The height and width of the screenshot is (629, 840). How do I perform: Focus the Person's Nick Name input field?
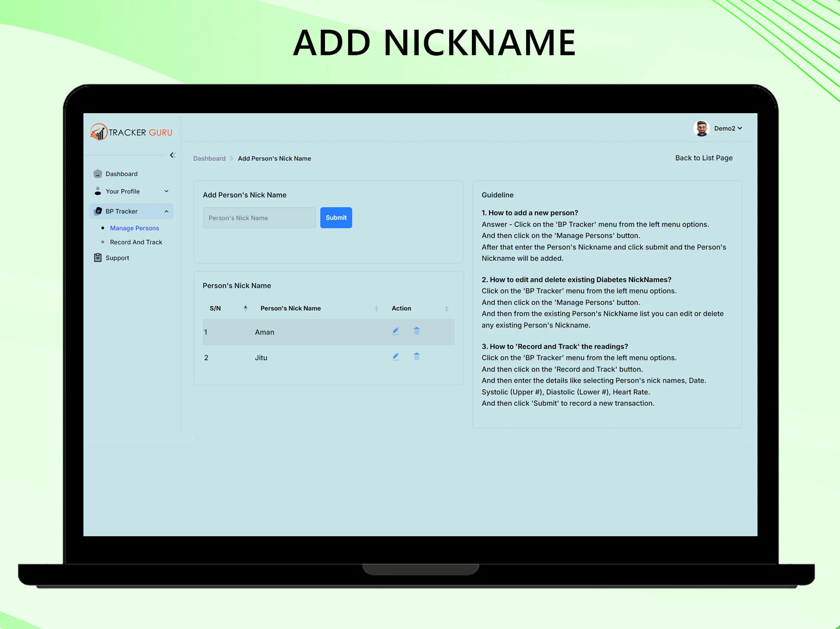pyautogui.click(x=259, y=218)
